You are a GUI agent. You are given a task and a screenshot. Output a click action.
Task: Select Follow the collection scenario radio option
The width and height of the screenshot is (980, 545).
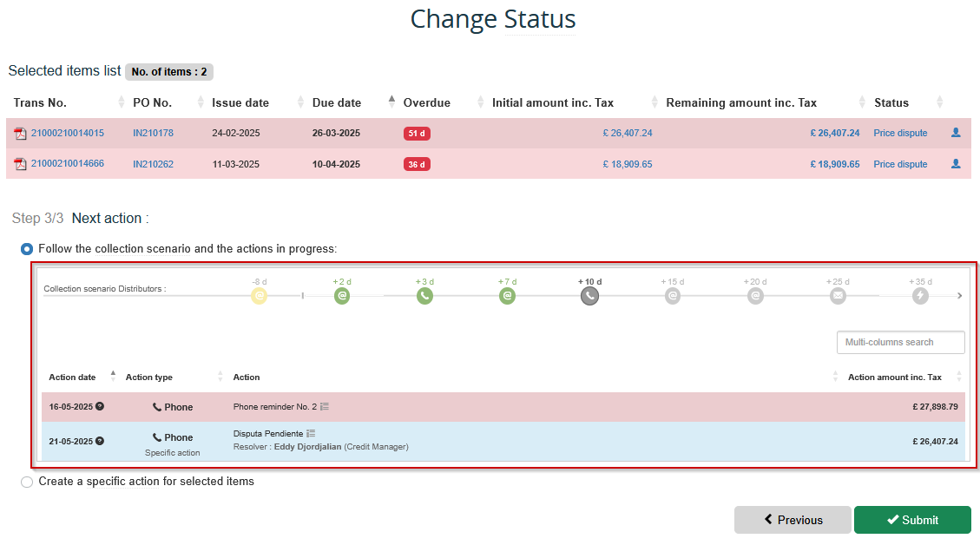(27, 249)
